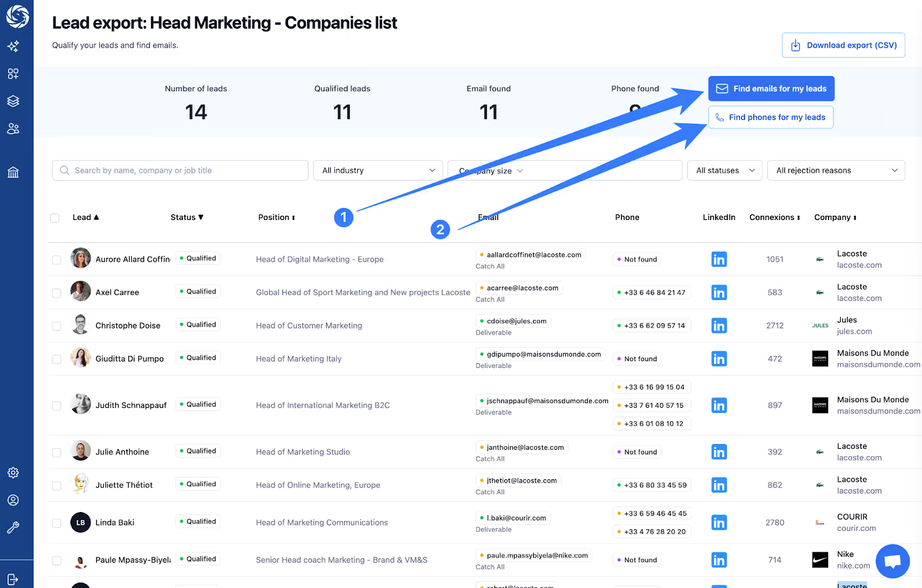Click email cdoise@jules.com
The image size is (922, 588).
513,321
